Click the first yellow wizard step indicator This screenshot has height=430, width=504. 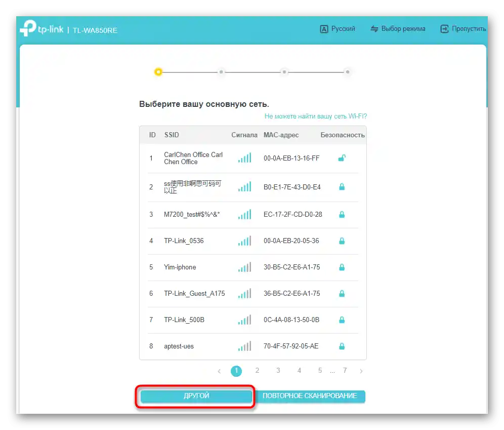158,72
